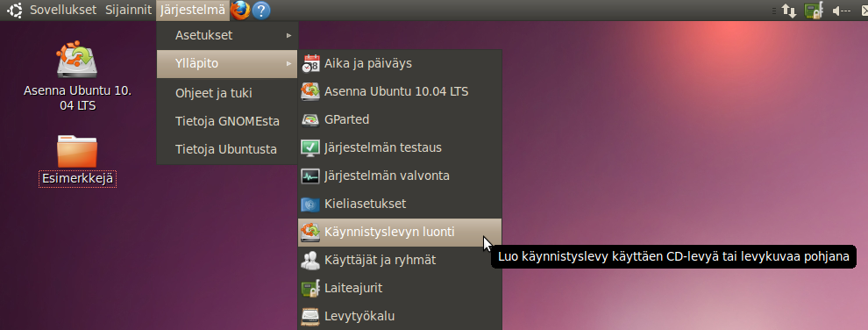This screenshot has width=868, height=330.
Task: Click the flag icon for Kieliasetukset
Action: (310, 204)
